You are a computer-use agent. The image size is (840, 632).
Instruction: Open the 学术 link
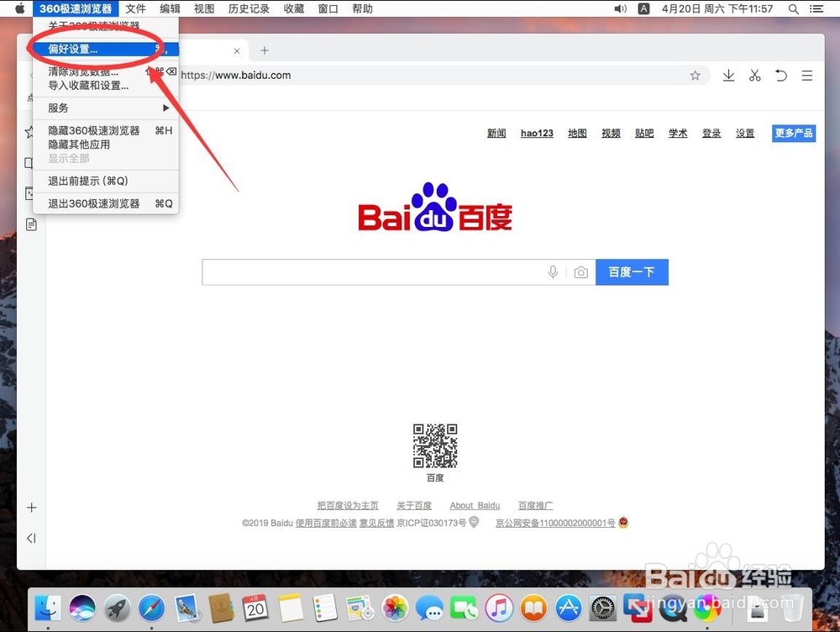coord(678,133)
